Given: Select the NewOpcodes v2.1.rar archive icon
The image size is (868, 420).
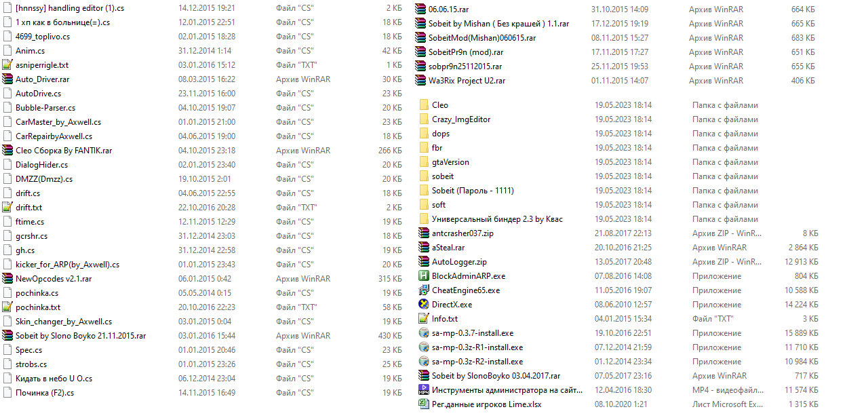Looking at the screenshot, I should [x=7, y=279].
